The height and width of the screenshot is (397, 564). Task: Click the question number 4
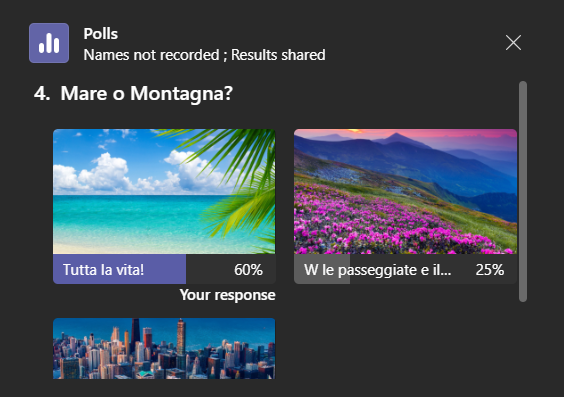[42, 93]
